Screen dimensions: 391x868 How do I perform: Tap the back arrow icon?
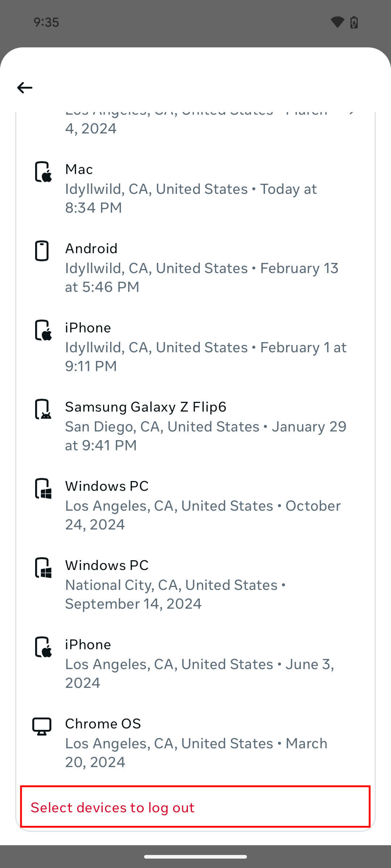pyautogui.click(x=25, y=88)
